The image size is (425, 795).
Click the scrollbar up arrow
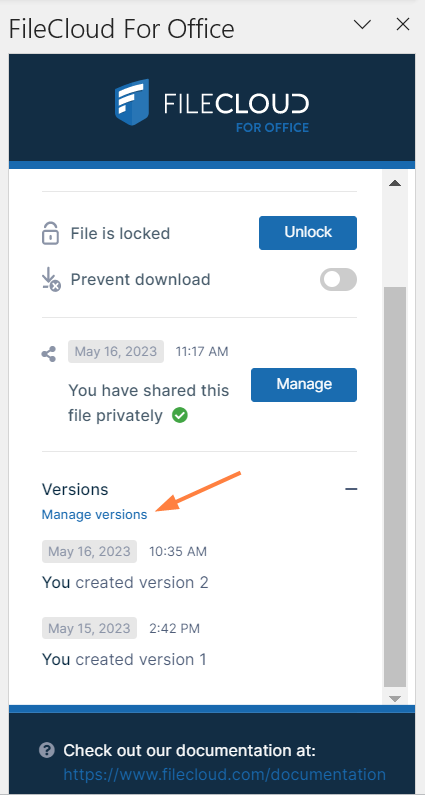pyautogui.click(x=395, y=183)
